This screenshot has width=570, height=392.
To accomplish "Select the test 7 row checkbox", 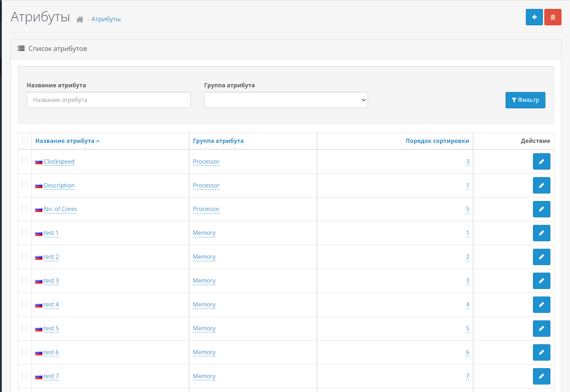I will pos(25,376).
